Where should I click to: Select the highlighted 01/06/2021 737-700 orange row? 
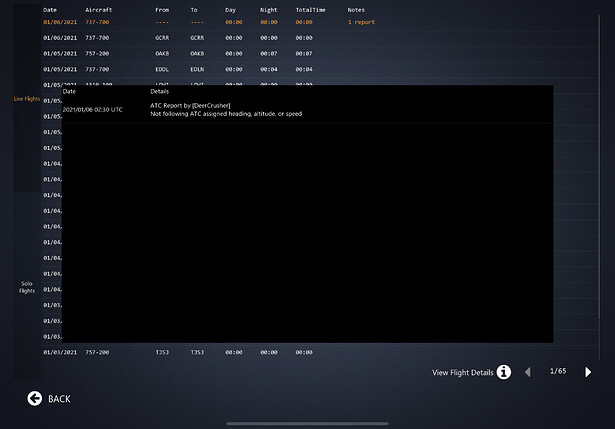320,22
